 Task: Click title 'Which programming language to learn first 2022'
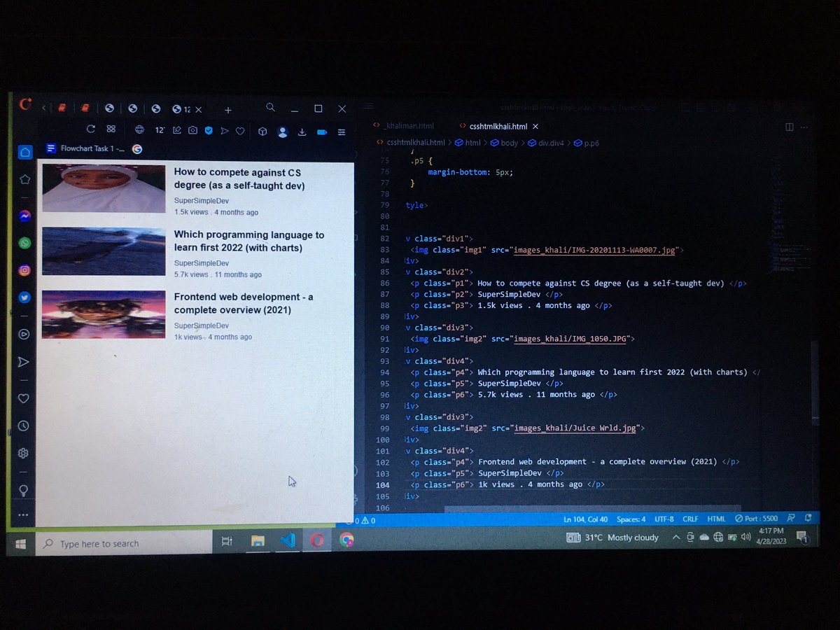coord(249,241)
